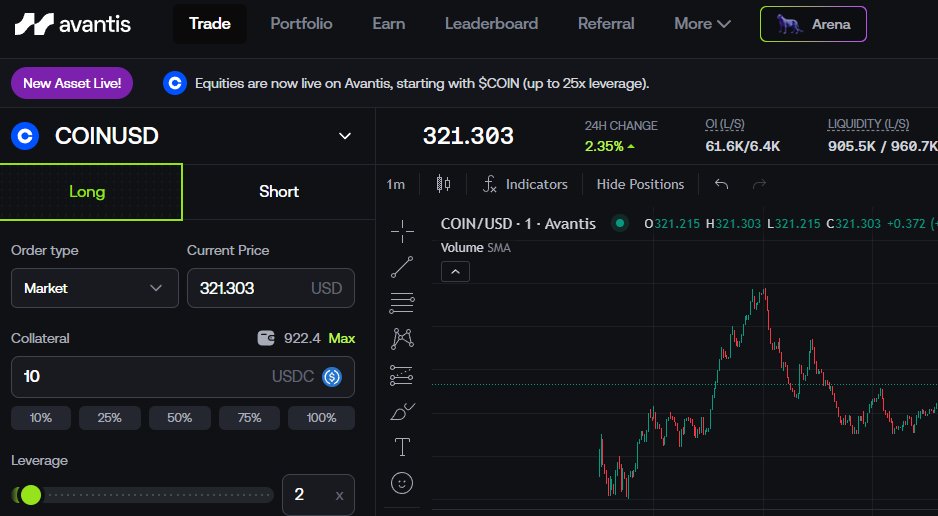938x516 pixels.
Task: Click the green market status dot
Action: tap(620, 224)
